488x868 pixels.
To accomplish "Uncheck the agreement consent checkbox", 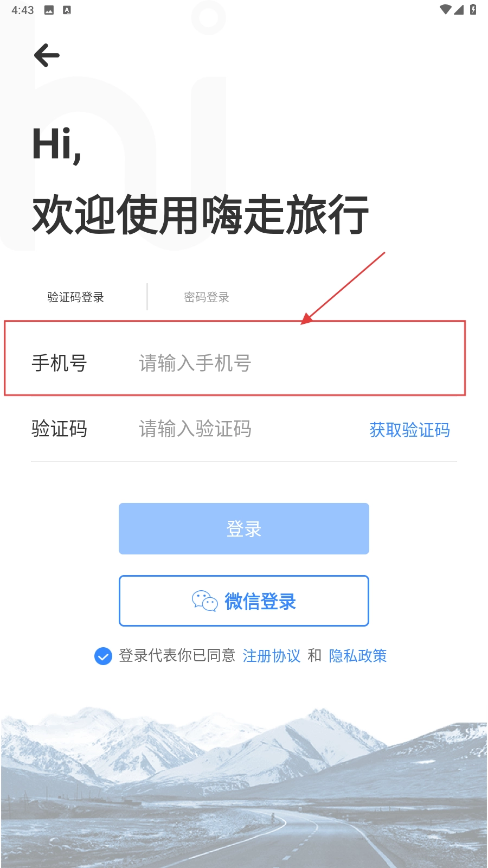I will tap(103, 656).
